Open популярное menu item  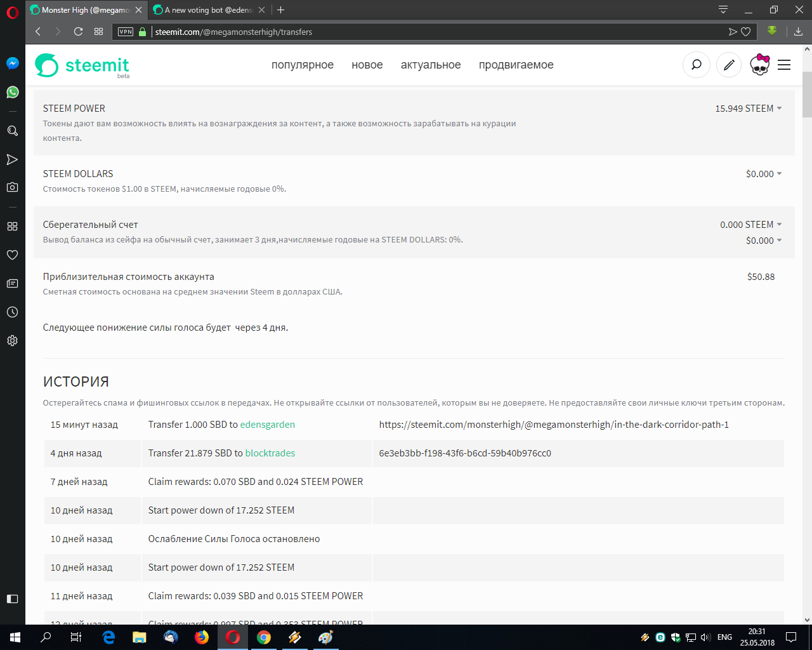[x=303, y=65]
